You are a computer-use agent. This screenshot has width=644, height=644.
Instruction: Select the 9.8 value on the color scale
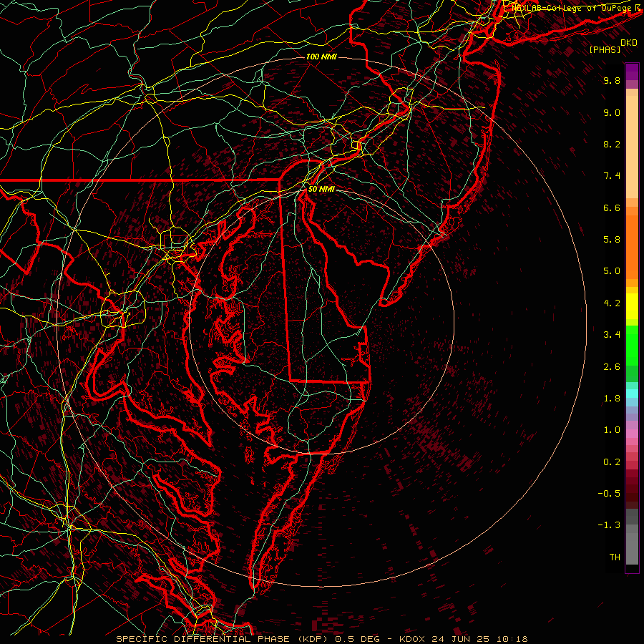612,80
